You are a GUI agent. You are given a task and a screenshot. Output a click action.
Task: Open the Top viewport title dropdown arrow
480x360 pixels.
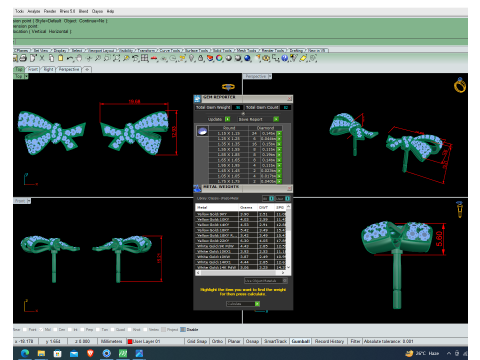pos(26,76)
